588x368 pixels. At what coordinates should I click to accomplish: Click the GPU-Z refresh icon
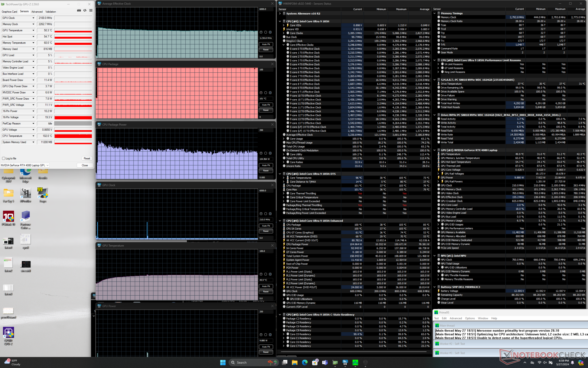(x=85, y=10)
